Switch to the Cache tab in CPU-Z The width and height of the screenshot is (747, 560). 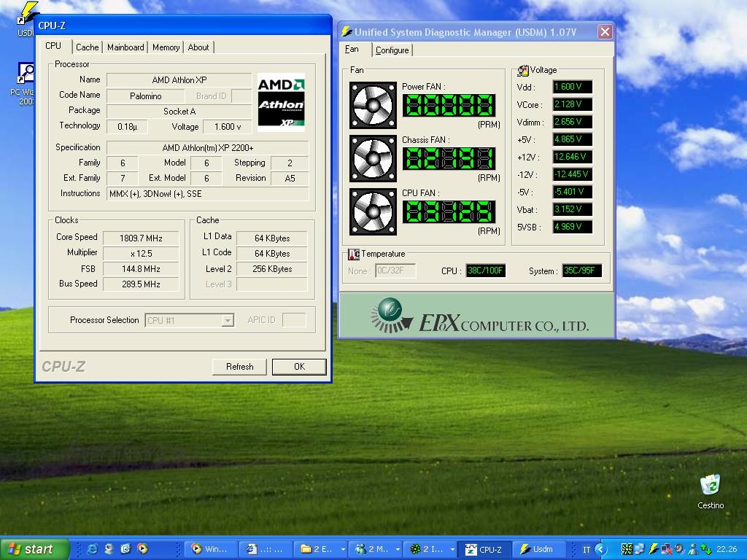tap(88, 47)
